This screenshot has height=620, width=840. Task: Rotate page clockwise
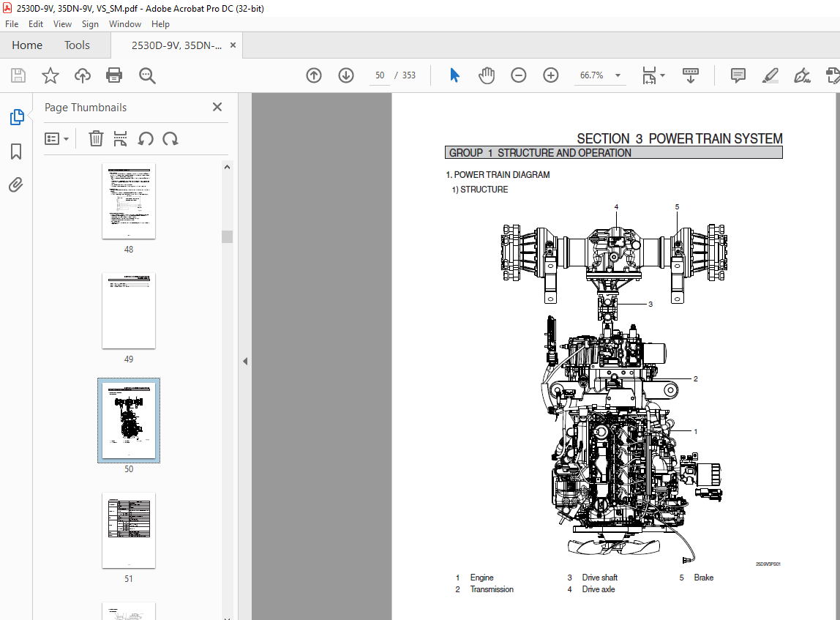point(170,139)
